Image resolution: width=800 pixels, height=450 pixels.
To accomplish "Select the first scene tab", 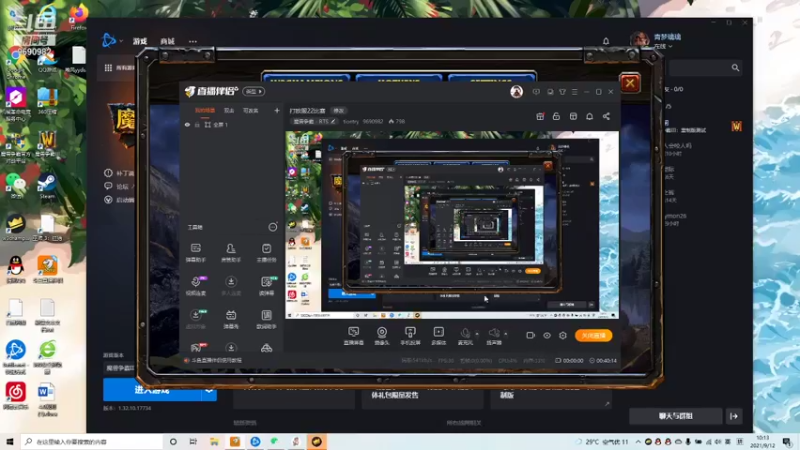I will [205, 110].
